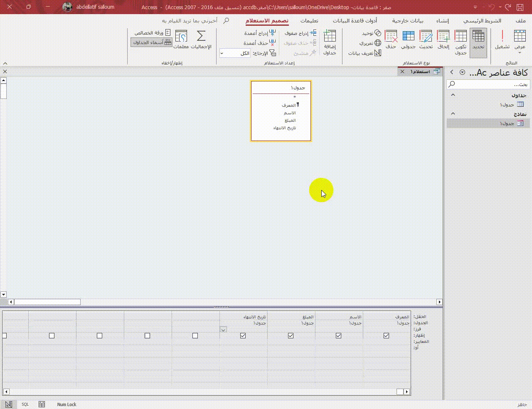532x409 pixels.
Task: Open sort dropdown for تاريخ الانتهاء column
Action: pyautogui.click(x=223, y=330)
